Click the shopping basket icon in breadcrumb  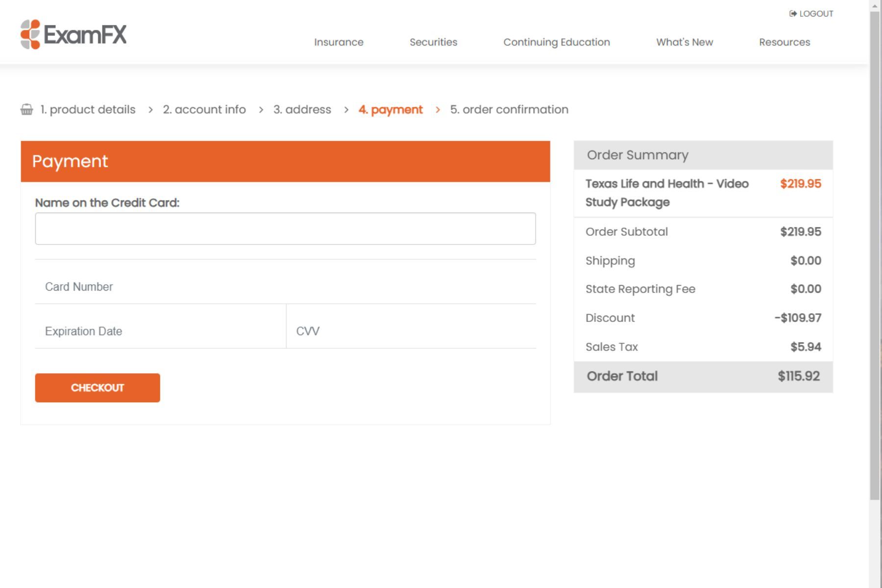tap(27, 109)
